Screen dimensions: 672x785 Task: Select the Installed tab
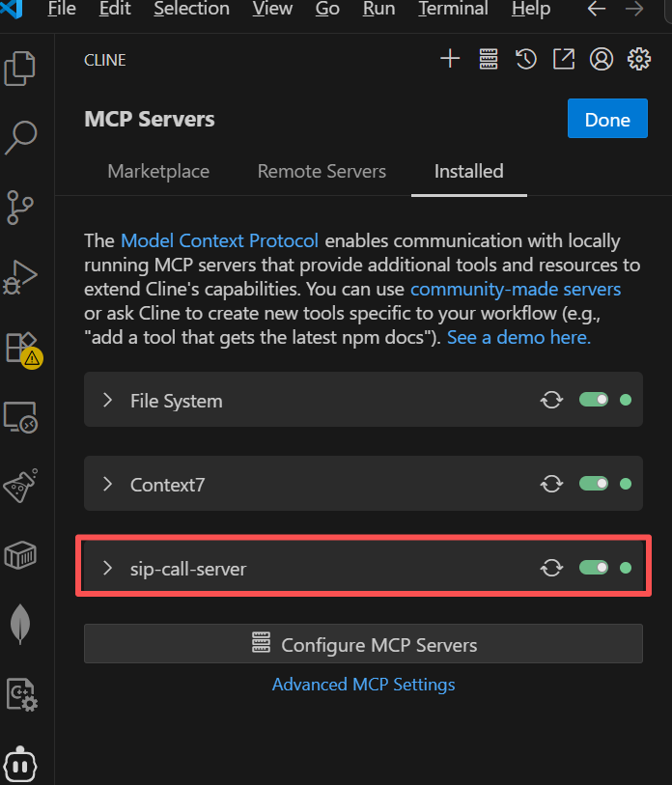(x=468, y=172)
